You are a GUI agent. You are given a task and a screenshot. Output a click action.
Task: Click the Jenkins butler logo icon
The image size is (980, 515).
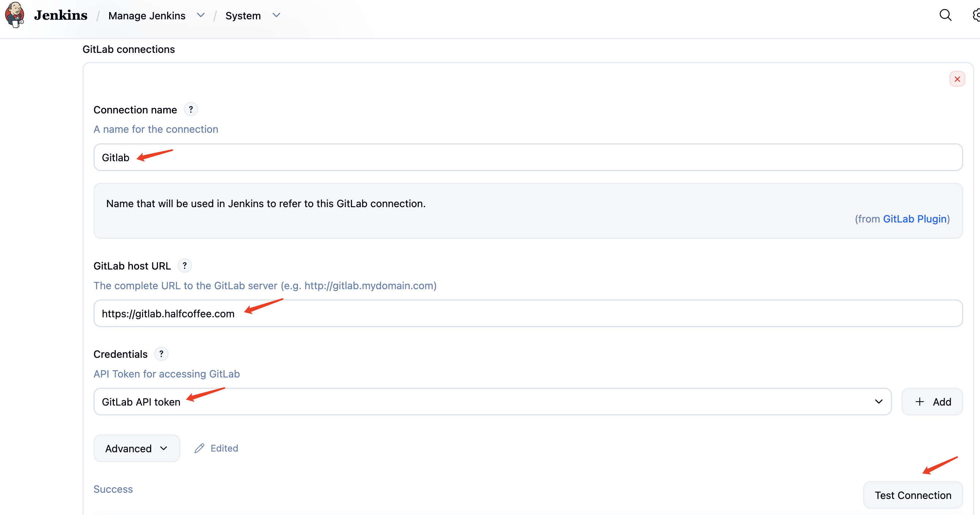pos(15,15)
